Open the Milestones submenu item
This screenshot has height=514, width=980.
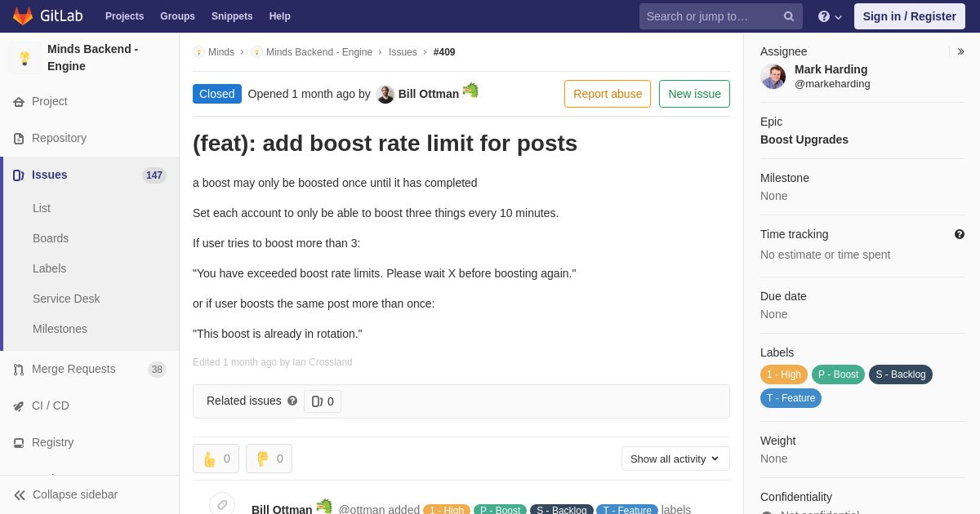tap(60, 329)
